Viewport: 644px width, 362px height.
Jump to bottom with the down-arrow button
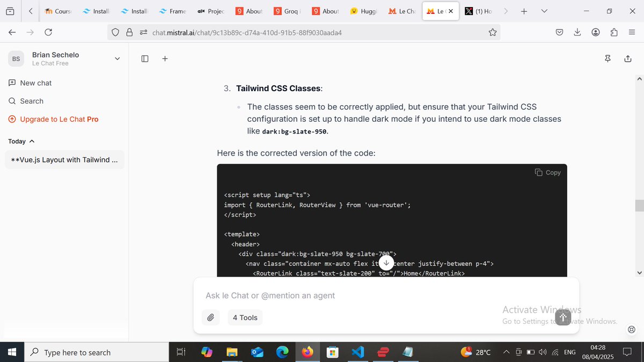pyautogui.click(x=386, y=262)
